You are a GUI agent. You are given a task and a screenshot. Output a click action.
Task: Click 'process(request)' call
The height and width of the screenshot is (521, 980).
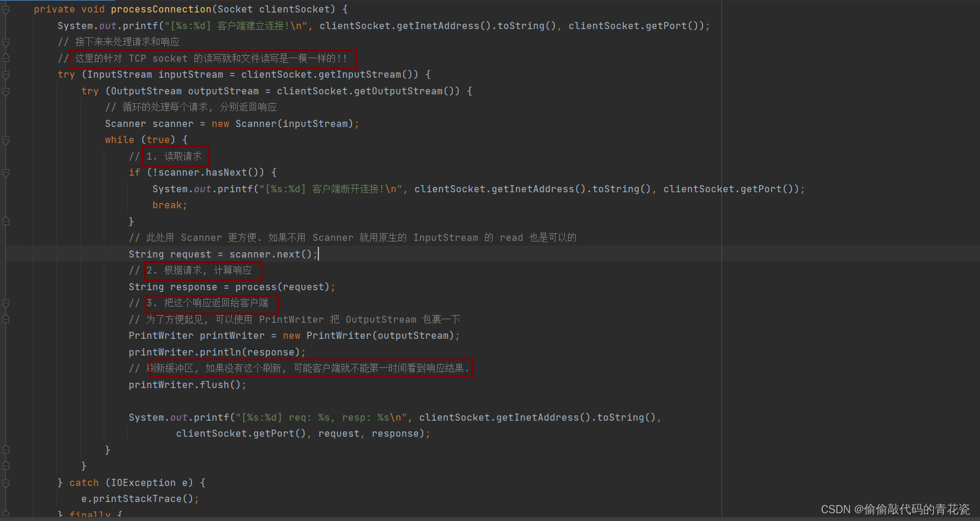[x=282, y=287]
